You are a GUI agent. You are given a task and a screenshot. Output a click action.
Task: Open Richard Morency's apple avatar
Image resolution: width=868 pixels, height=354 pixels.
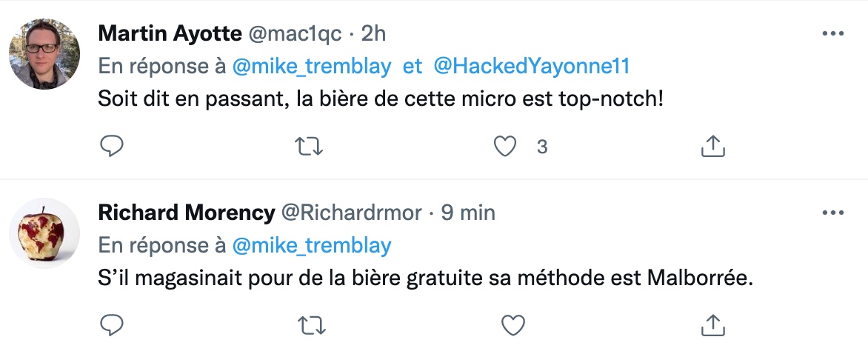click(44, 233)
